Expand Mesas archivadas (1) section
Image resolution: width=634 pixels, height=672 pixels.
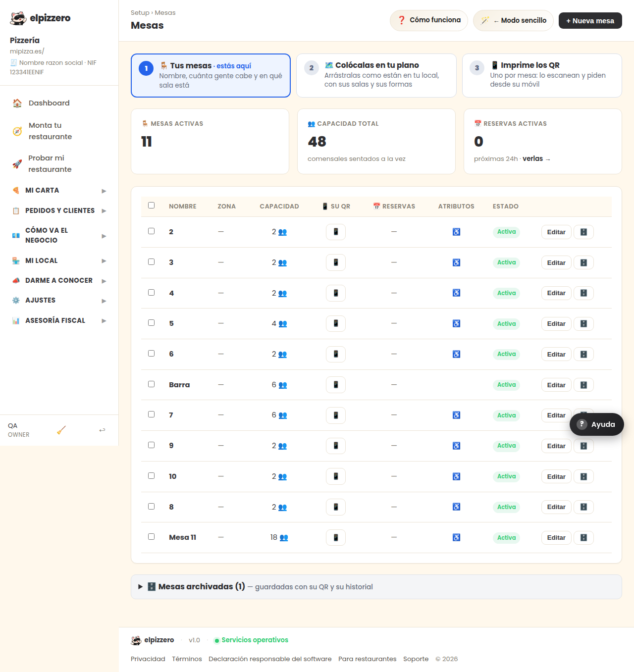(376, 587)
